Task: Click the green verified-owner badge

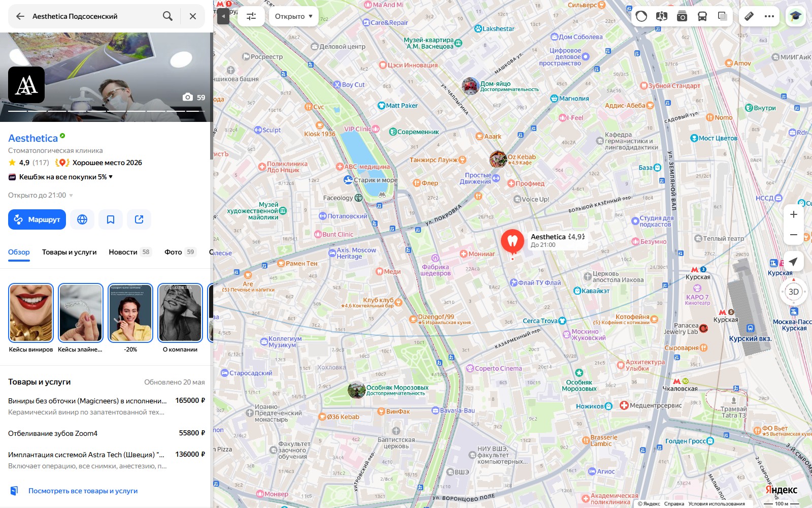Action: [62, 136]
